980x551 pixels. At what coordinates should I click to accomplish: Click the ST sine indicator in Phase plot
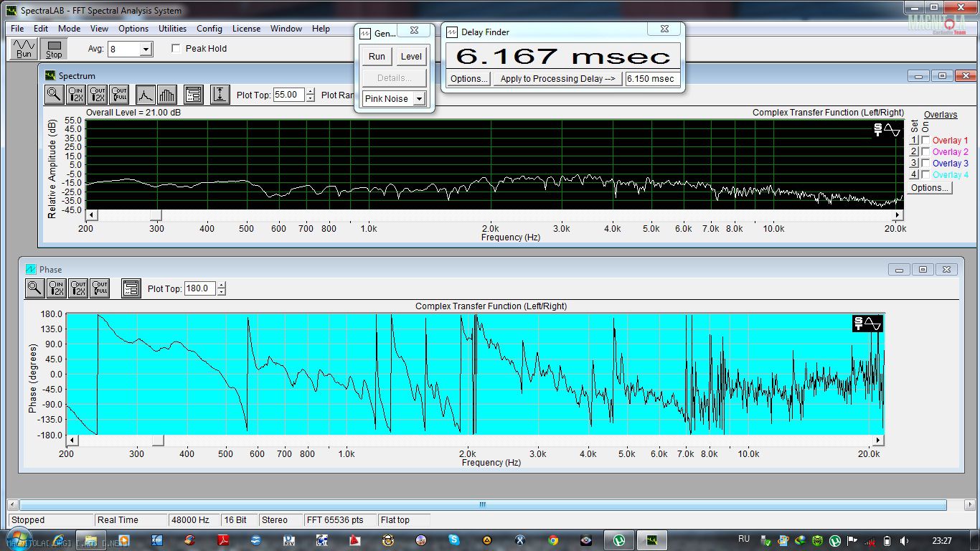[x=867, y=324]
